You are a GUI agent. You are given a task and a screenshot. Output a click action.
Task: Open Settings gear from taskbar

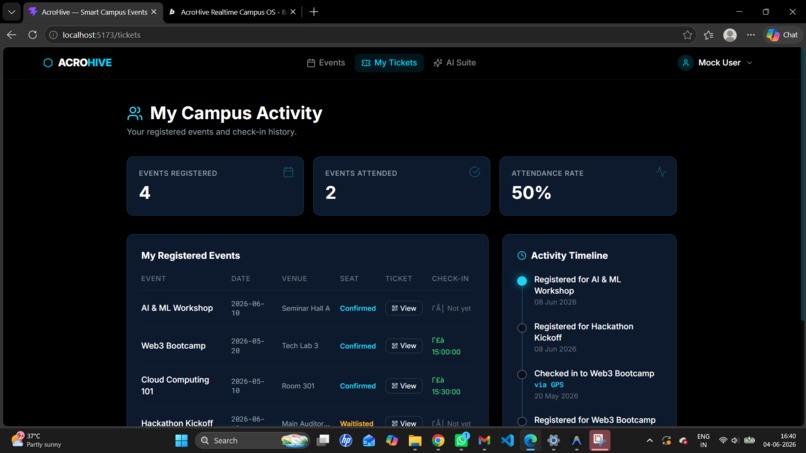coord(553,441)
